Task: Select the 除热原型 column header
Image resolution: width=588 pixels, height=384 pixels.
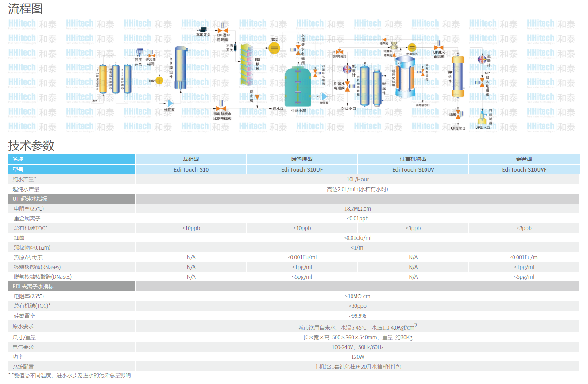Action: [302, 159]
